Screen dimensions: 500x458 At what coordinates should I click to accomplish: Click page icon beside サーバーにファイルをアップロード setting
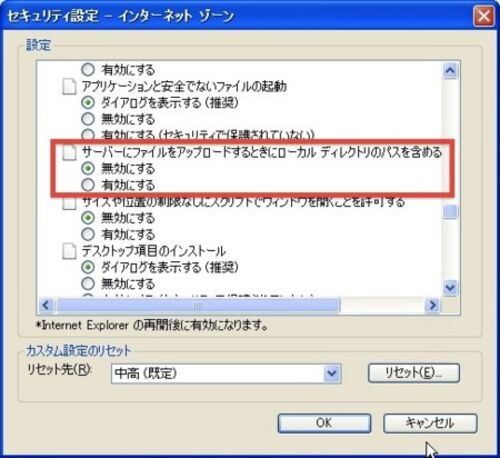pos(69,153)
